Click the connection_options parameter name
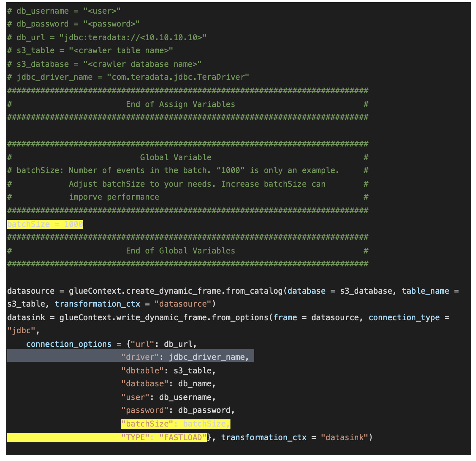476x461 pixels. tap(69, 344)
